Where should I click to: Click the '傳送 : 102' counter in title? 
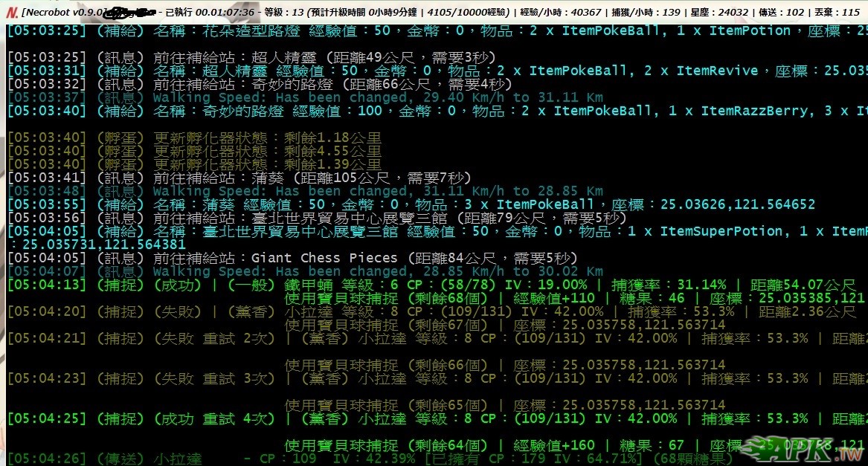(x=781, y=12)
